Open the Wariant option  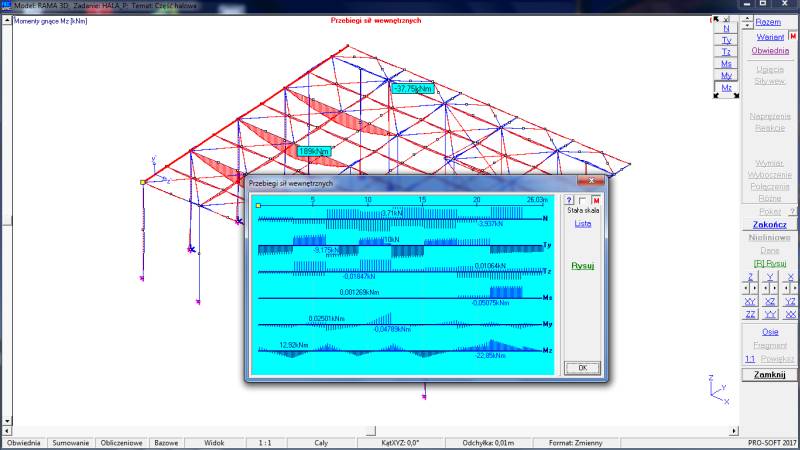tap(770, 37)
